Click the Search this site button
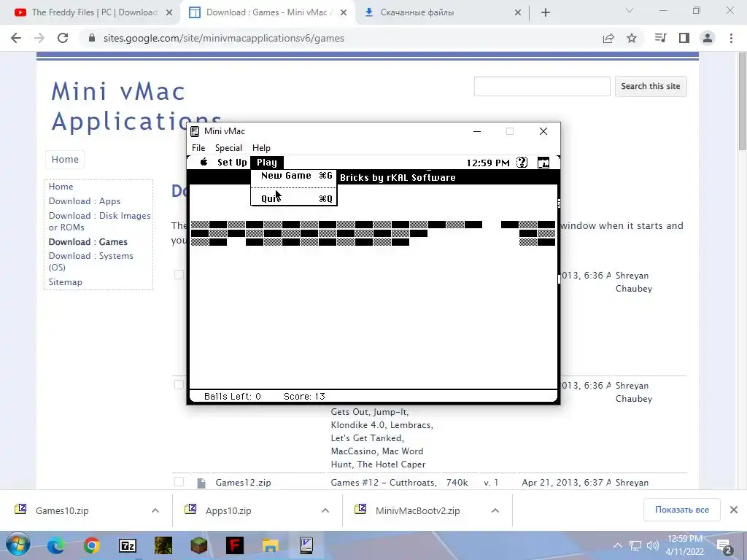The height and width of the screenshot is (560, 747). (x=650, y=86)
